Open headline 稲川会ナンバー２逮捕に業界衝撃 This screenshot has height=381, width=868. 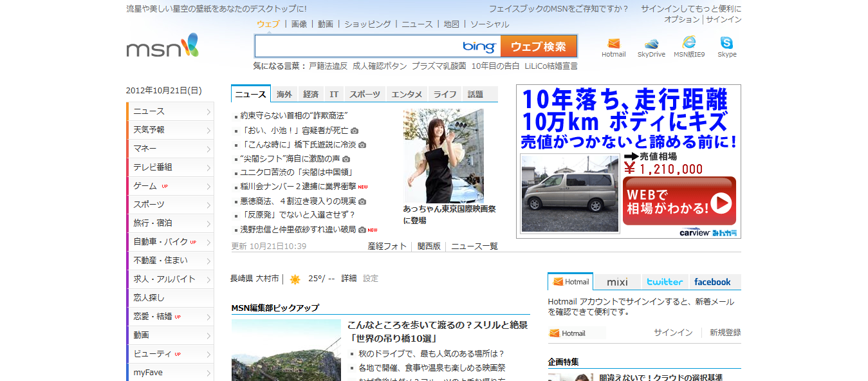click(x=298, y=187)
